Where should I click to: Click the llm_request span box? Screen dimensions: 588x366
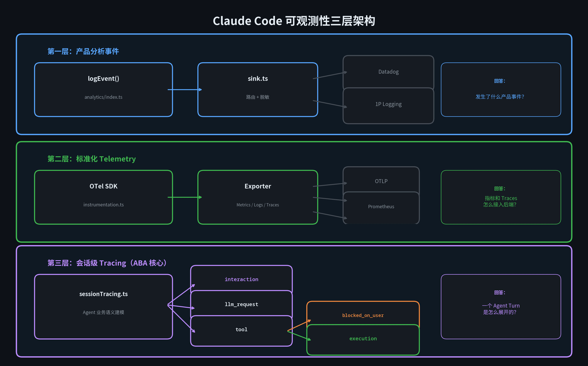coord(241,304)
